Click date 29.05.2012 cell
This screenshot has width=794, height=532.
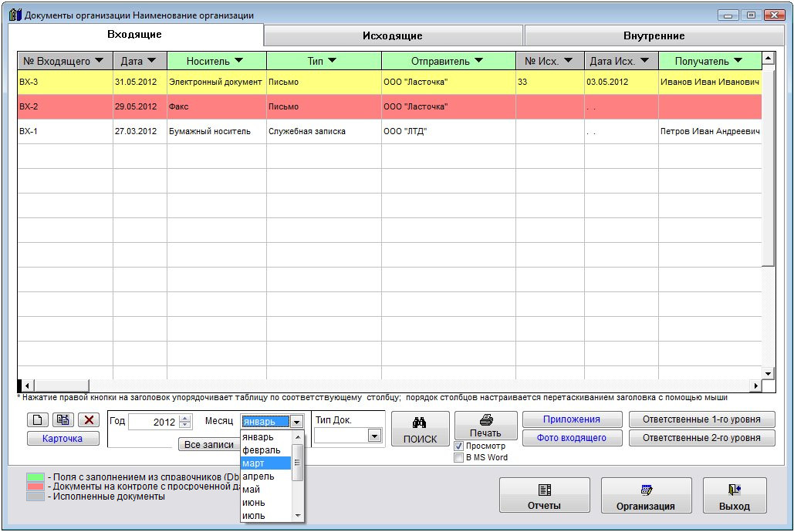[140, 107]
